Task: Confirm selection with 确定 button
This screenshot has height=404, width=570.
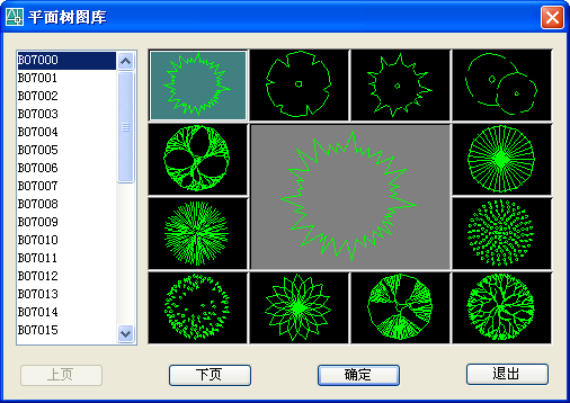Action: [358, 375]
